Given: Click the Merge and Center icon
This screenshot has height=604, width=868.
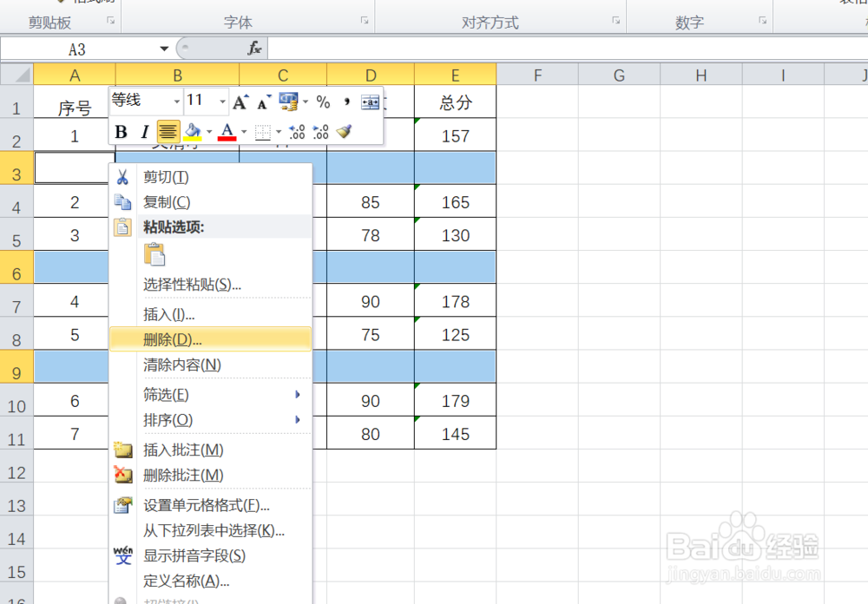Looking at the screenshot, I should tap(371, 102).
